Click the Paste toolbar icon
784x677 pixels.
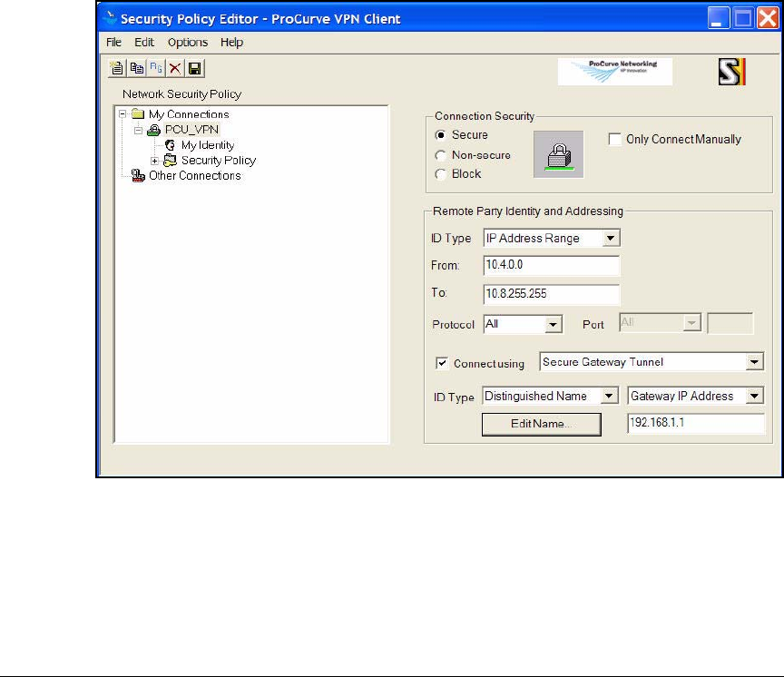pos(156,68)
